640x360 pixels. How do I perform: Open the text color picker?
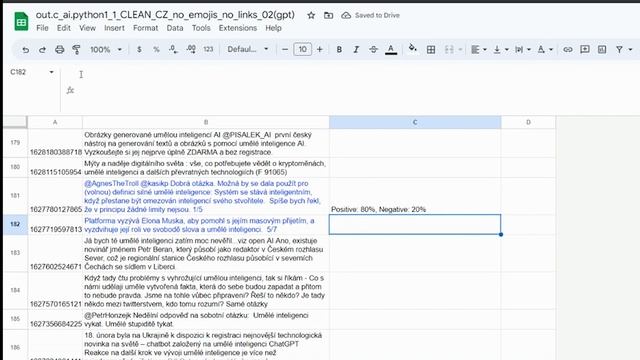[391, 50]
